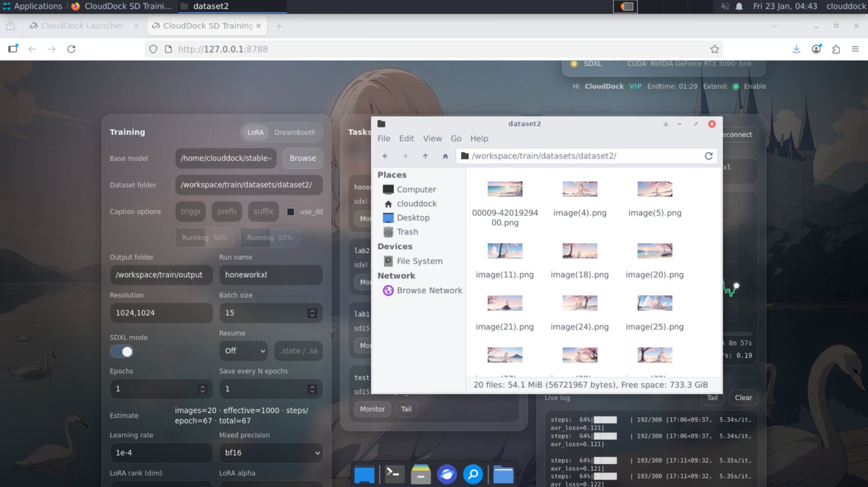Toggle the SDXL mode switch
Screen dimensions: 868x487
pos(122,351)
